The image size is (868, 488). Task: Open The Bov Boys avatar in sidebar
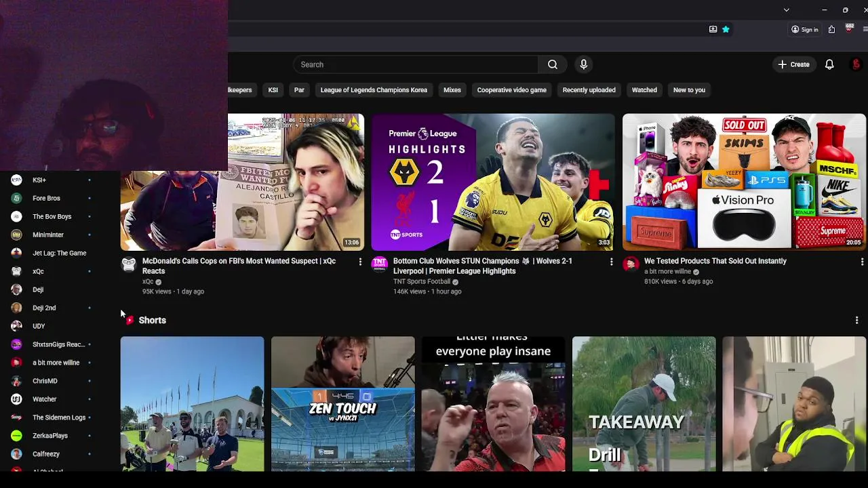pos(16,216)
